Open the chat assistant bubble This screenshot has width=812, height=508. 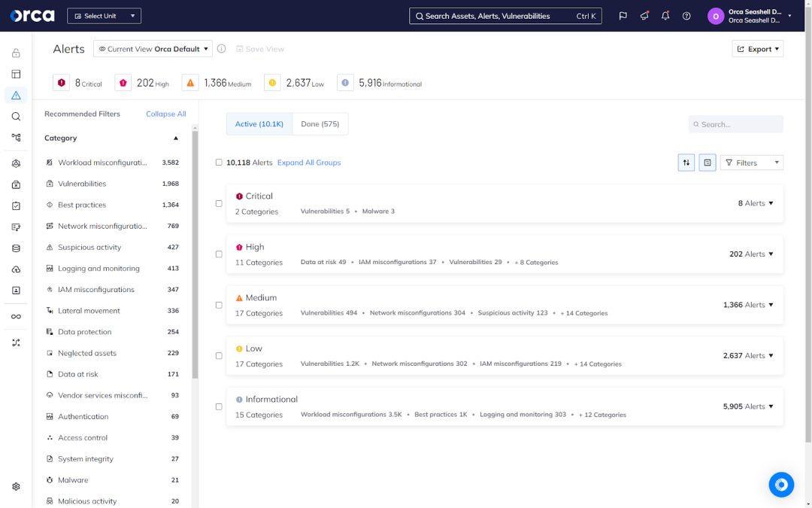click(781, 485)
